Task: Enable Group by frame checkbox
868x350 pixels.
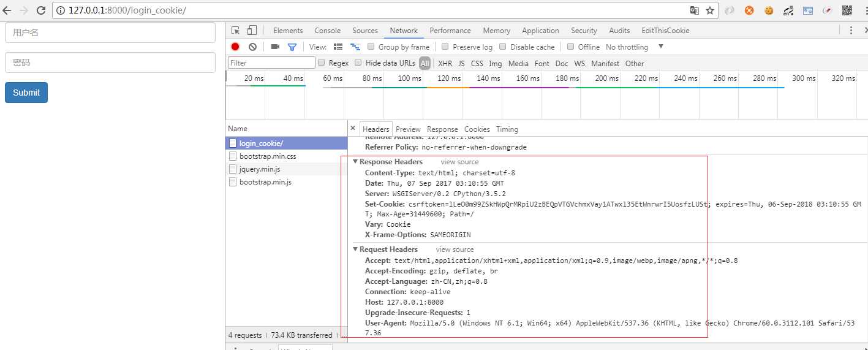Action: click(x=372, y=47)
